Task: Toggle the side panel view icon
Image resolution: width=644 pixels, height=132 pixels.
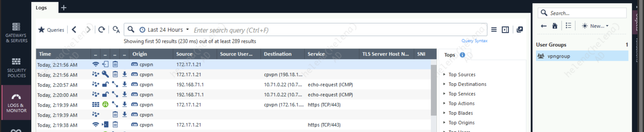Action: [x=505, y=30]
